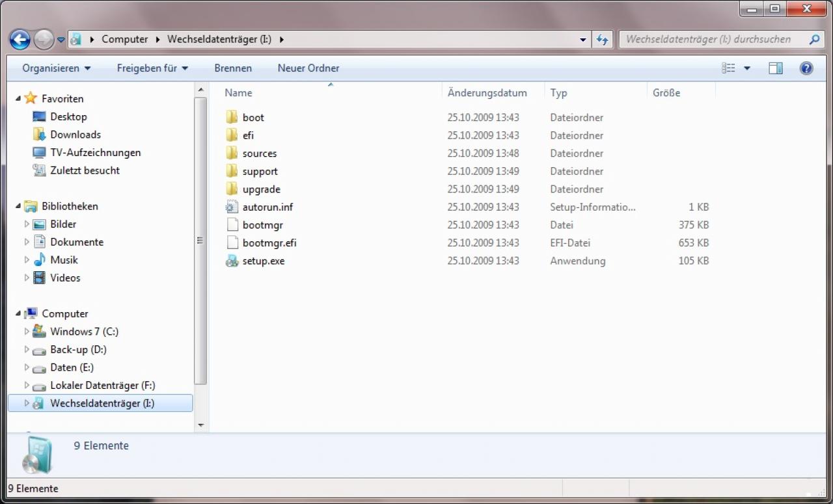The height and width of the screenshot is (504, 833).
Task: Click the change view icon
Action: 728,68
